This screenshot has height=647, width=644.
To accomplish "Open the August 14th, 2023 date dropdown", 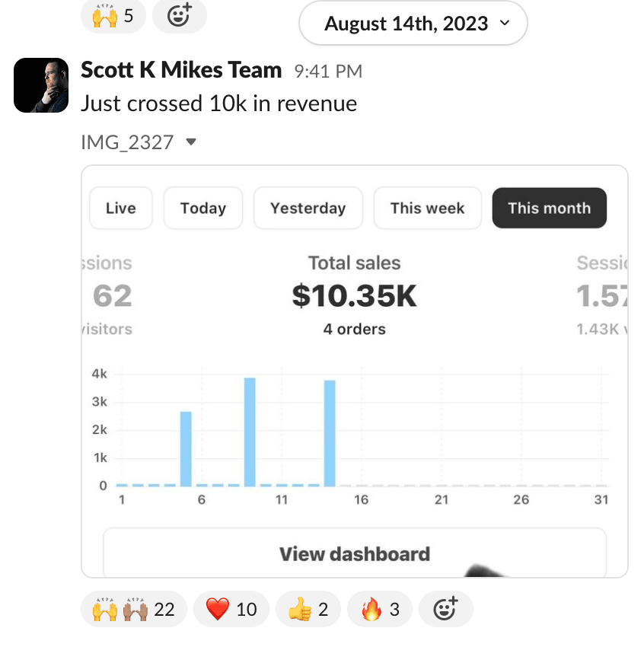I will [x=413, y=24].
